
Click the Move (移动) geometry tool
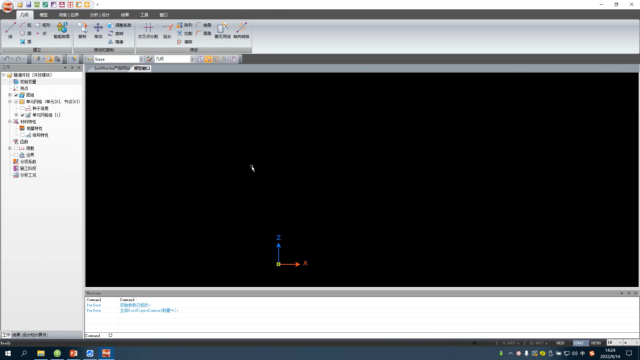pyautogui.click(x=98, y=30)
